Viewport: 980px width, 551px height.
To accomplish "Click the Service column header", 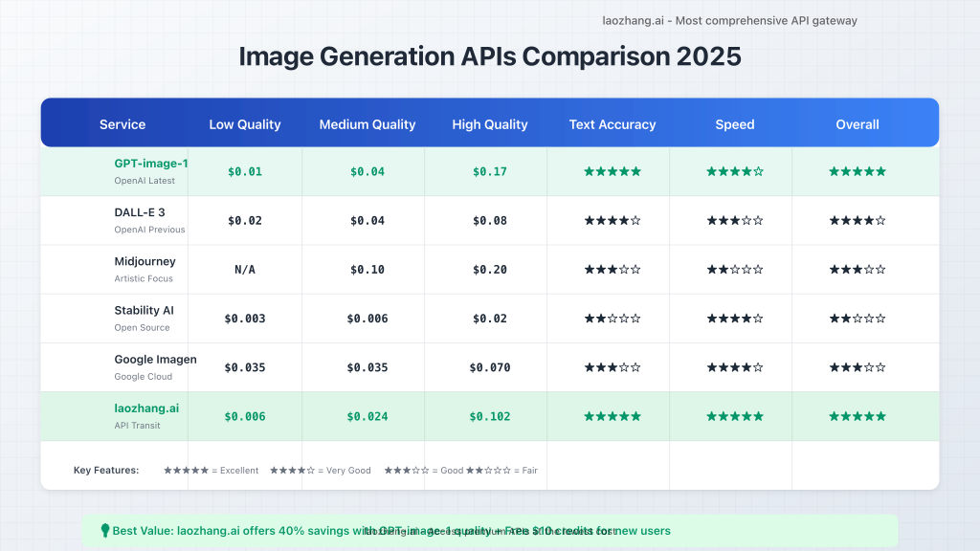I will [x=122, y=124].
